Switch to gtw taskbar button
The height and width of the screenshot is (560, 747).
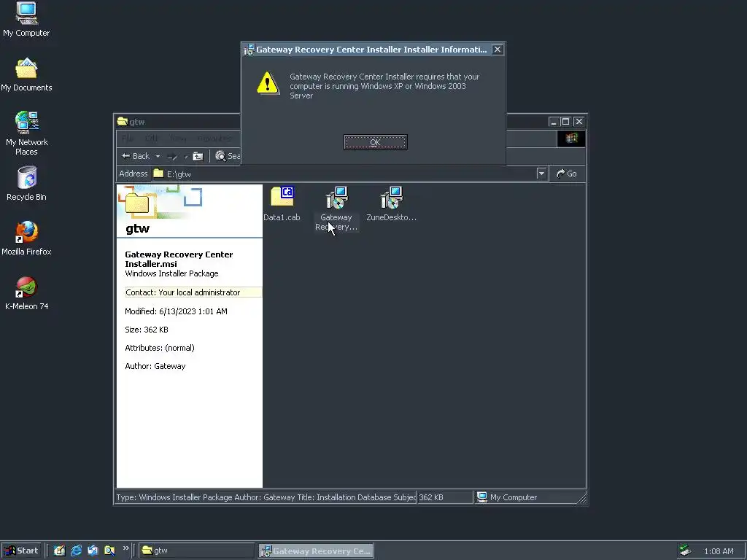[197, 551]
